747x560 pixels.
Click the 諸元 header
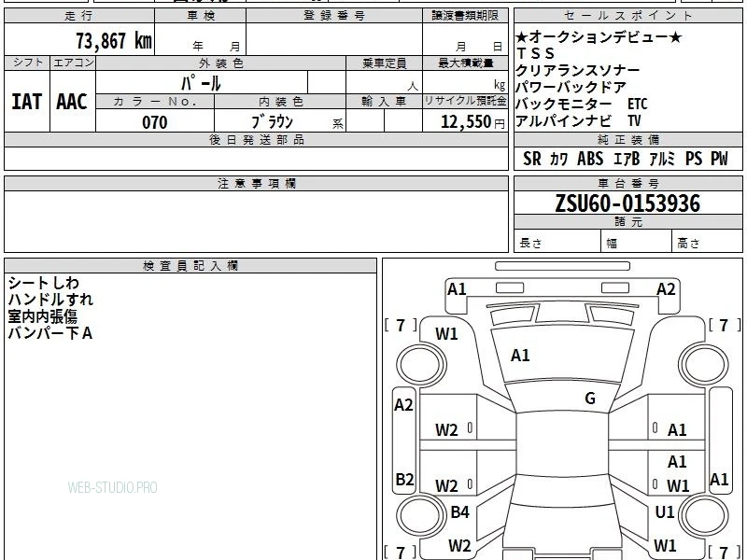[x=627, y=222]
